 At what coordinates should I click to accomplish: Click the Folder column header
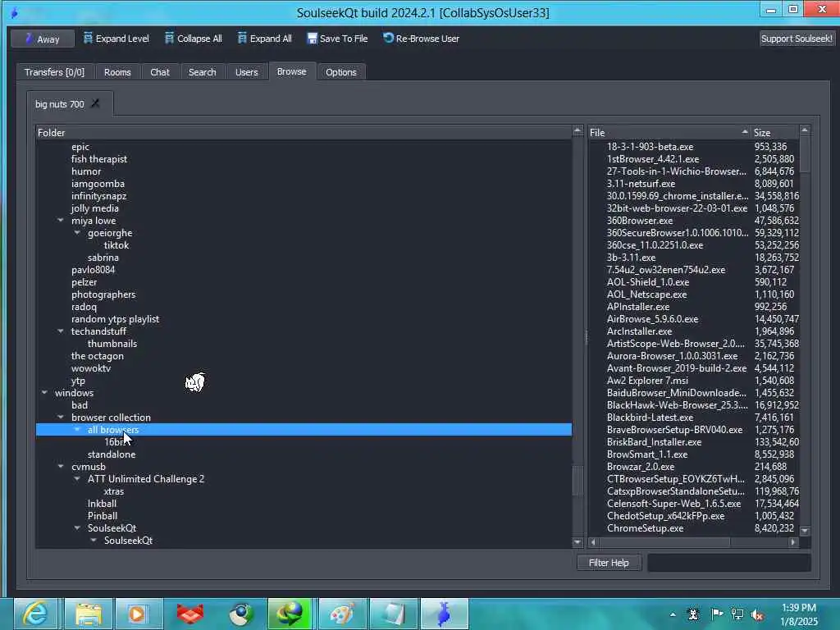click(x=304, y=132)
